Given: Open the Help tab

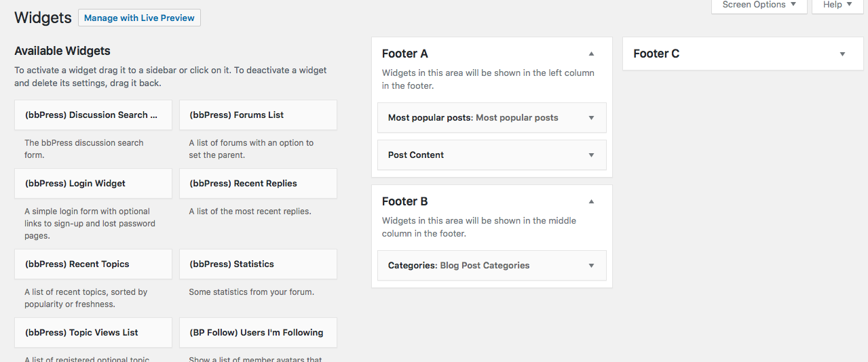Looking at the screenshot, I should point(837,5).
